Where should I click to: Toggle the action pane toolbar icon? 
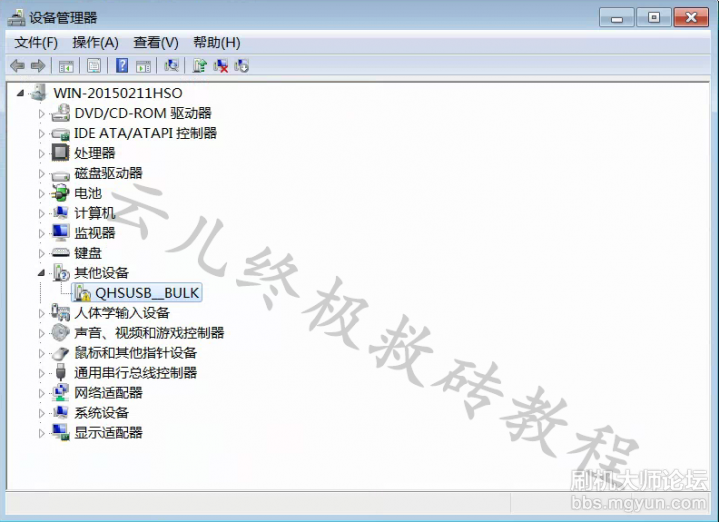click(144, 67)
